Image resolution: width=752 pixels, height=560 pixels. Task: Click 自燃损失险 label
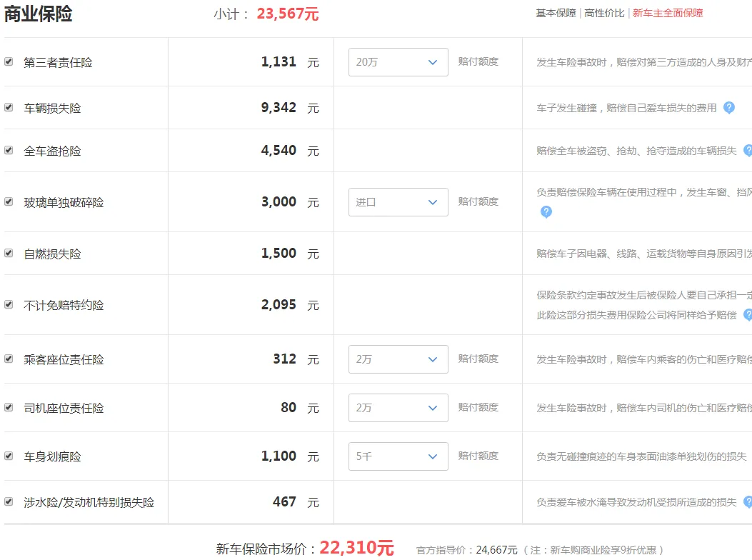[52, 254]
